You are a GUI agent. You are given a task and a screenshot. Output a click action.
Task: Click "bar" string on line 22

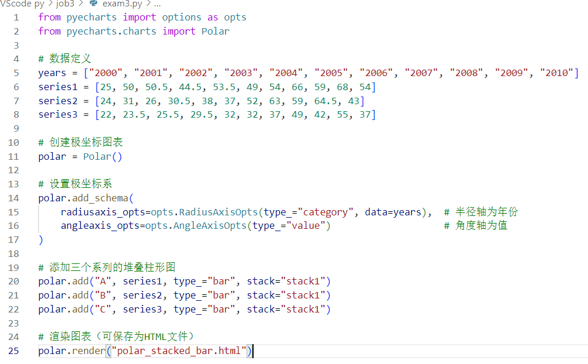(x=221, y=310)
